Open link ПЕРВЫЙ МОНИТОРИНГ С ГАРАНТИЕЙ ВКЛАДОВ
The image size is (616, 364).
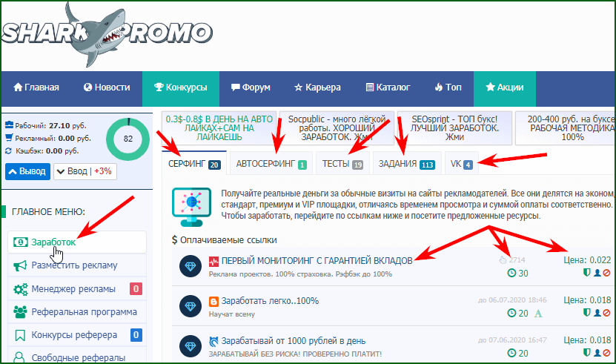[x=317, y=261]
